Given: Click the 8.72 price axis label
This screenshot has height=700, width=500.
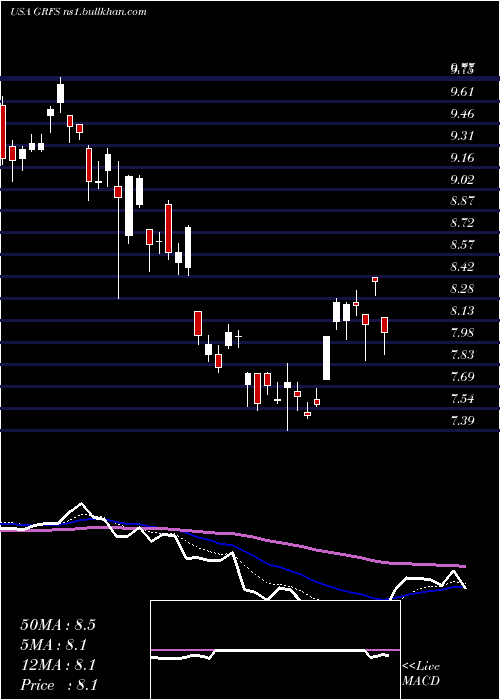Looking at the screenshot, I should 462,223.
